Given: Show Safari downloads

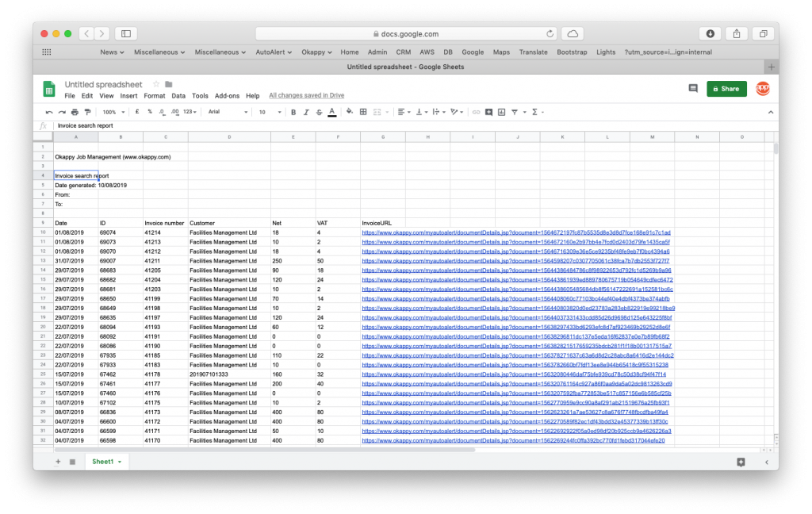Looking at the screenshot, I should [710, 33].
